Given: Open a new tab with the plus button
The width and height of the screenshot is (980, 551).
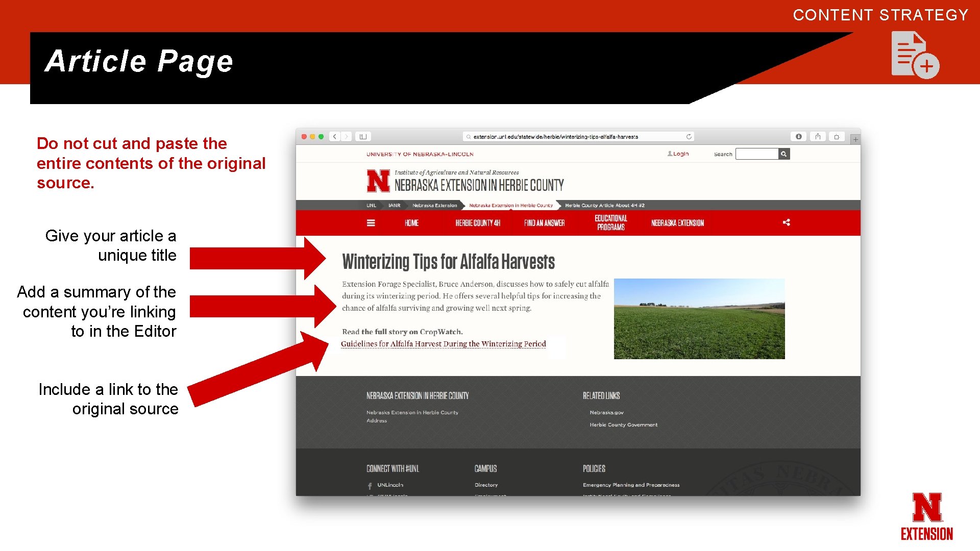Looking at the screenshot, I should click(856, 139).
